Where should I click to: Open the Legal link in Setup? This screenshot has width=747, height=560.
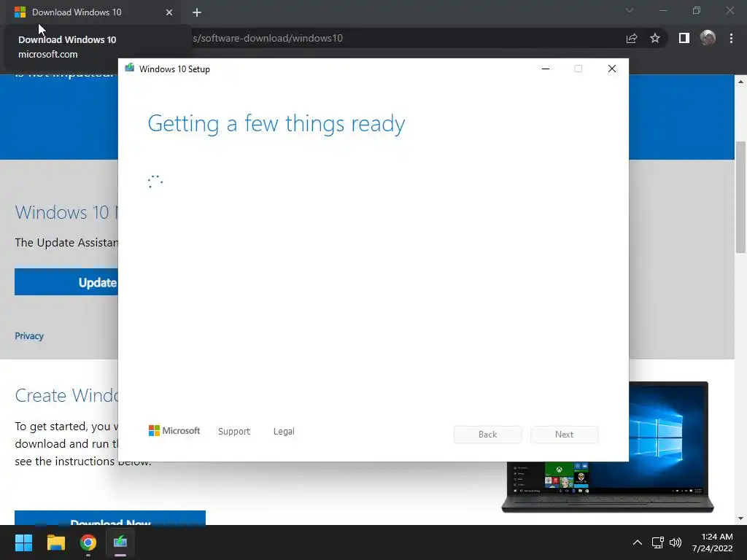pos(284,432)
